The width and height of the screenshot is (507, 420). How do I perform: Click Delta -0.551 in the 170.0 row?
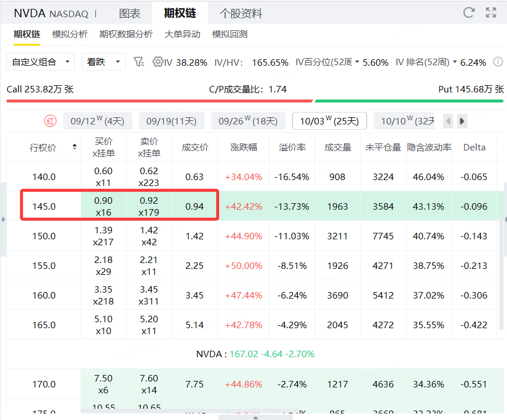click(474, 384)
